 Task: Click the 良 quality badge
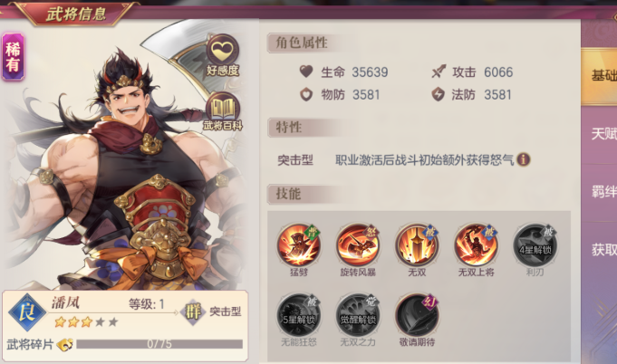click(27, 312)
